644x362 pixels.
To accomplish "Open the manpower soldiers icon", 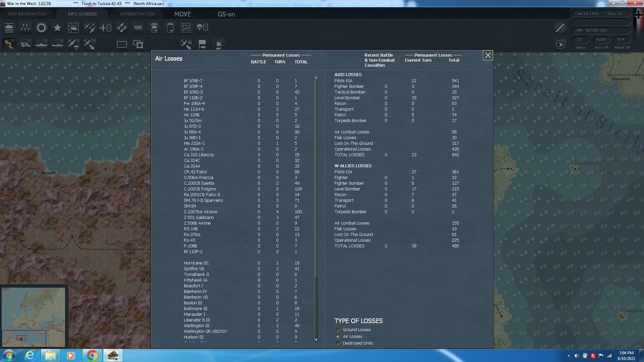I will pyautogui.click(x=138, y=27).
